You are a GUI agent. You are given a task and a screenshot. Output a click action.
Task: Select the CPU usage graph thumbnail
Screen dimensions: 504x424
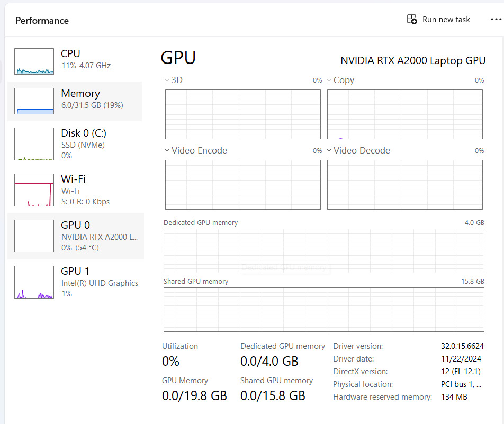(34, 61)
